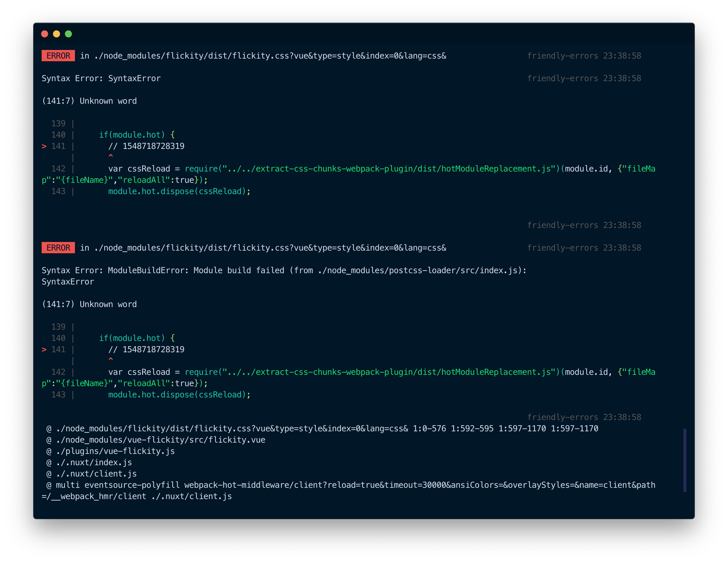Click the first red ERROR badge
Viewport: 728px width, 563px height.
pos(58,56)
